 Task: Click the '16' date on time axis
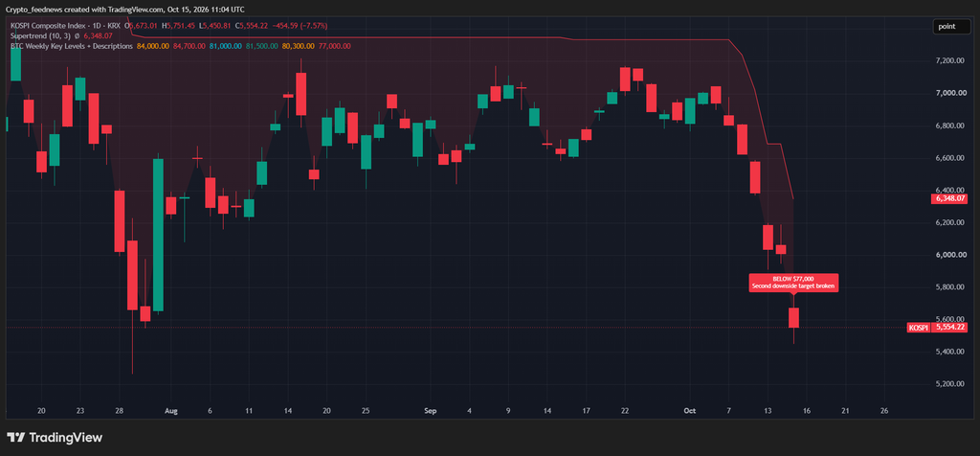[x=806, y=411]
